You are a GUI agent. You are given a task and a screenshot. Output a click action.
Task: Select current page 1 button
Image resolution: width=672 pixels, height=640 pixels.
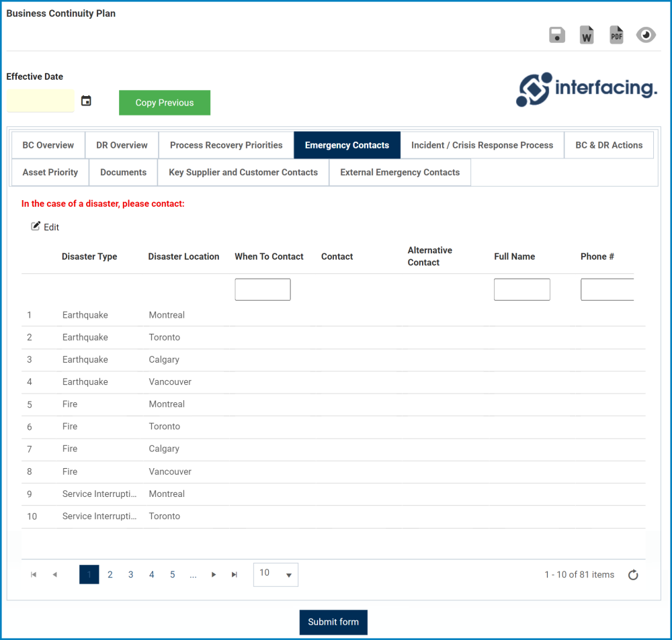click(x=89, y=574)
